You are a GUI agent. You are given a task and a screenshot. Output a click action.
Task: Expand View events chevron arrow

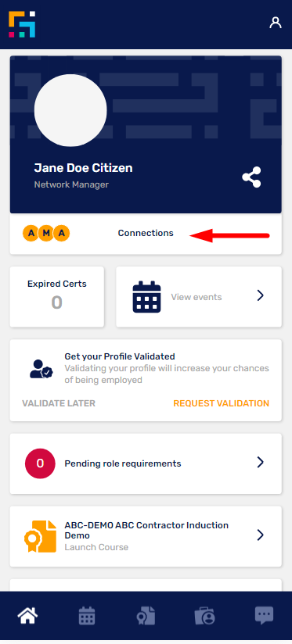(261, 295)
